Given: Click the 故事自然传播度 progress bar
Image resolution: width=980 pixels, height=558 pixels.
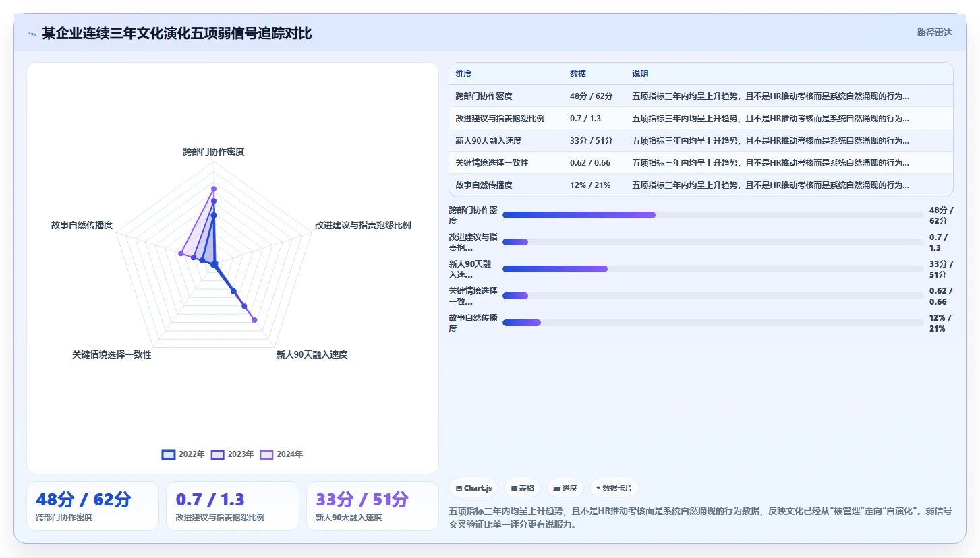Looking at the screenshot, I should pyautogui.click(x=713, y=323).
